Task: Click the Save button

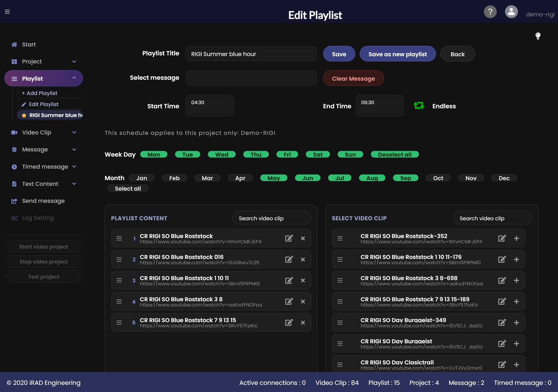Action: [339, 54]
